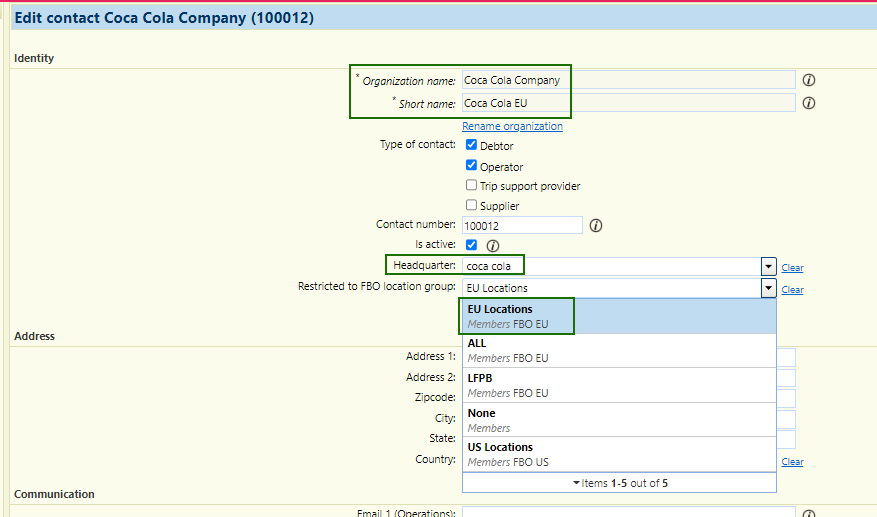Toggle the Is active checkbox

tap(471, 245)
